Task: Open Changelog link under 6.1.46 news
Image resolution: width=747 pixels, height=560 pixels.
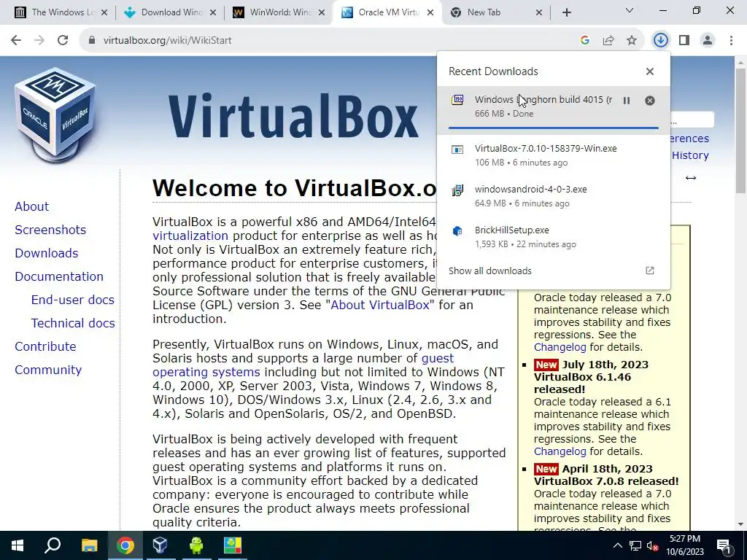Action: pyautogui.click(x=560, y=451)
